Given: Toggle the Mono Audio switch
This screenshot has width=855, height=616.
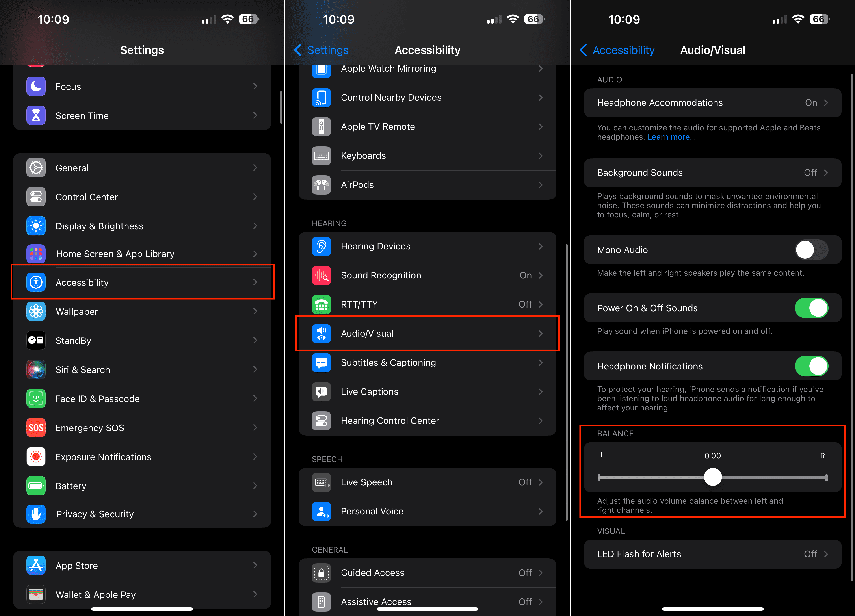Looking at the screenshot, I should (x=811, y=250).
